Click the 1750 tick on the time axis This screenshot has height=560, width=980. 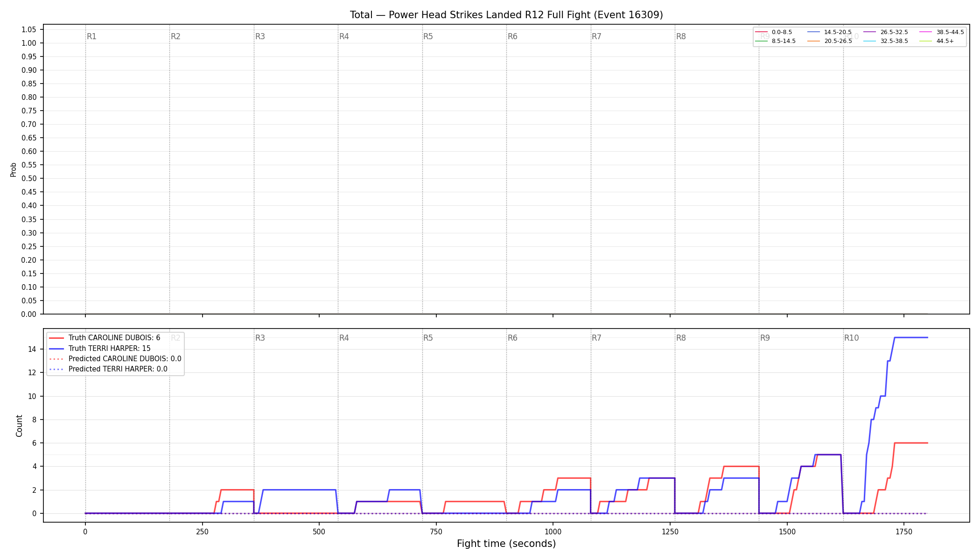[904, 532]
